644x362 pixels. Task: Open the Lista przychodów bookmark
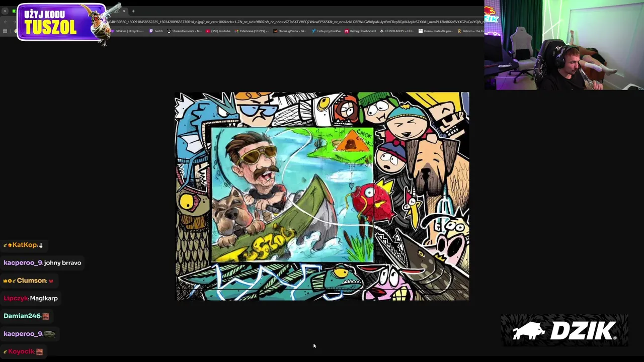coord(326,31)
